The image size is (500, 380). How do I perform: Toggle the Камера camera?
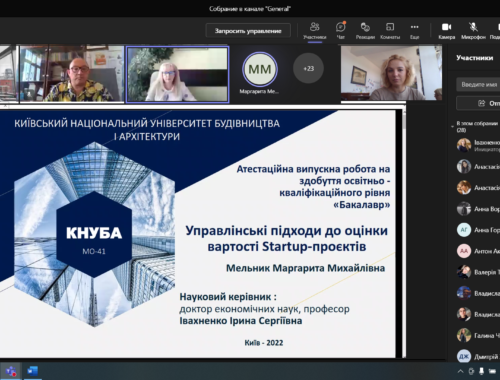[447, 30]
